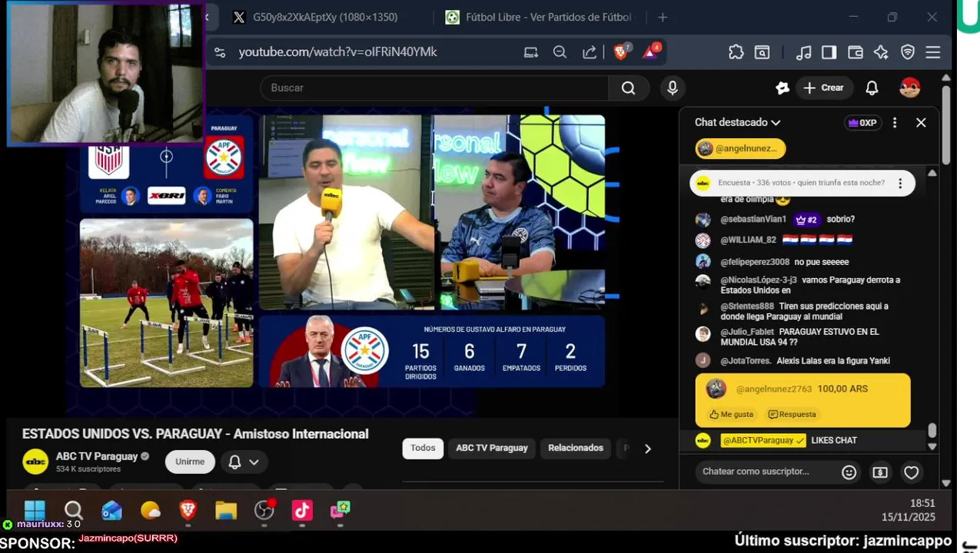
Task: Open Brave Shields lion icon
Action: [621, 51]
